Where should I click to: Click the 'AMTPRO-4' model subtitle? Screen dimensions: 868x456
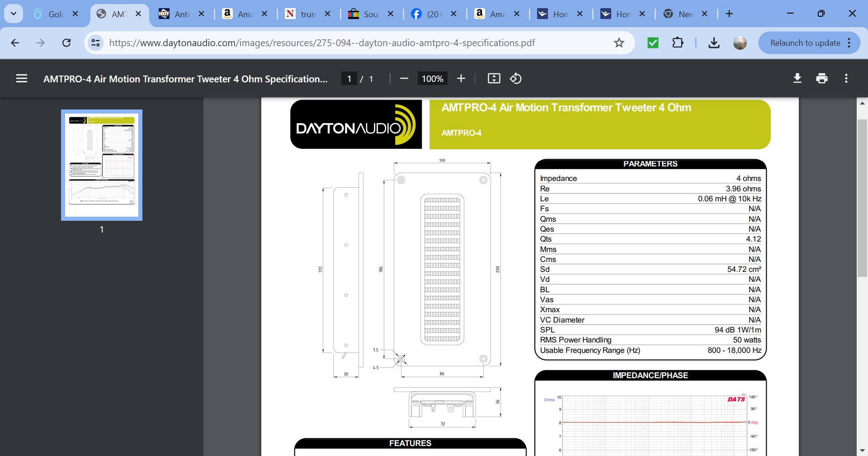tap(461, 133)
